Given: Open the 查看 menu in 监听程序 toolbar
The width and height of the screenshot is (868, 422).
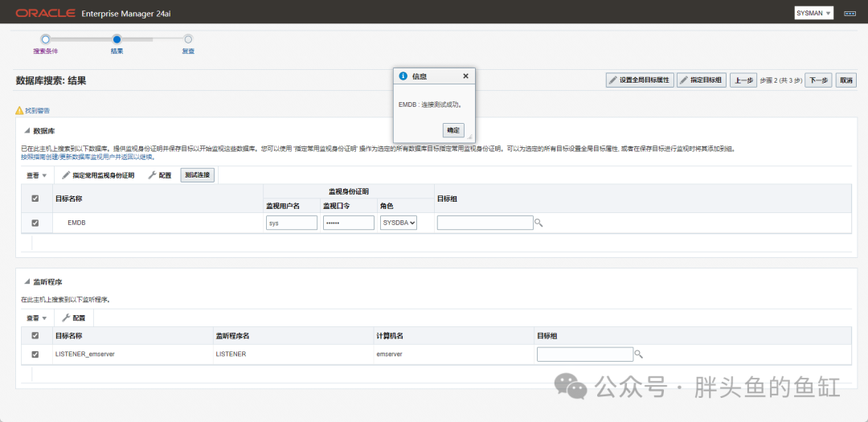Looking at the screenshot, I should pos(36,318).
